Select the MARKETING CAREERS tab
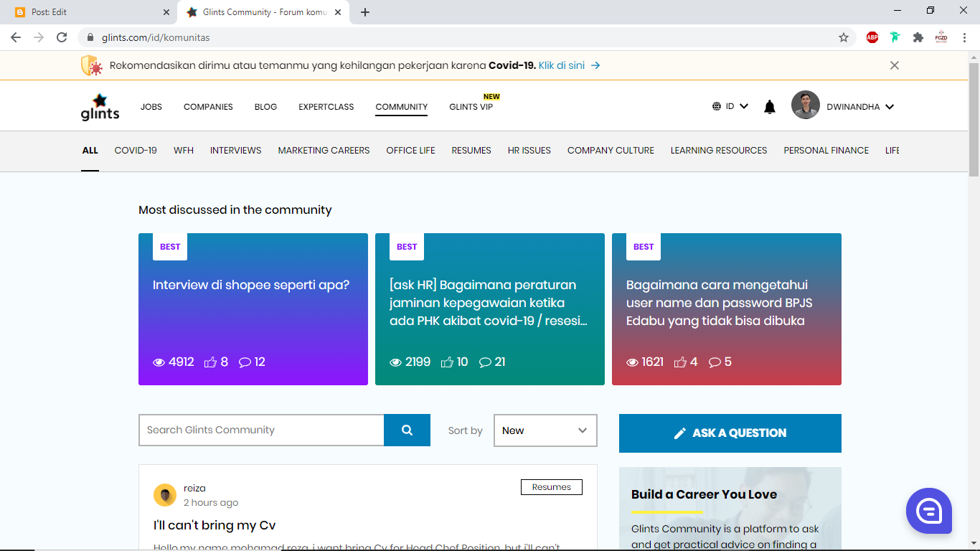The height and width of the screenshot is (551, 980). click(x=324, y=151)
